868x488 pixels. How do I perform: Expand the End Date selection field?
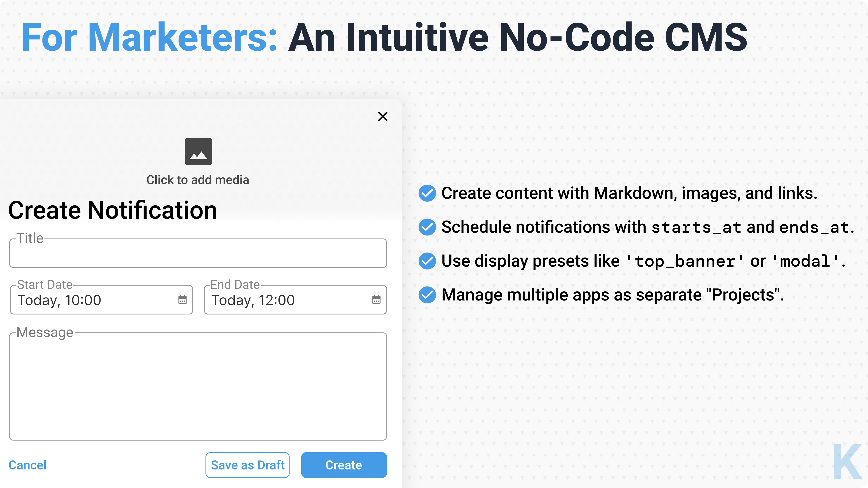coord(295,300)
